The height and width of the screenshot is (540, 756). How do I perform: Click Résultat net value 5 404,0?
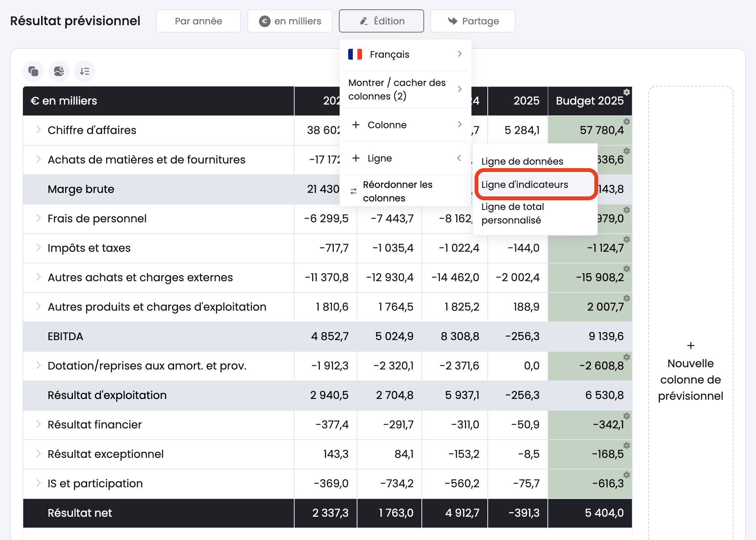tap(604, 513)
